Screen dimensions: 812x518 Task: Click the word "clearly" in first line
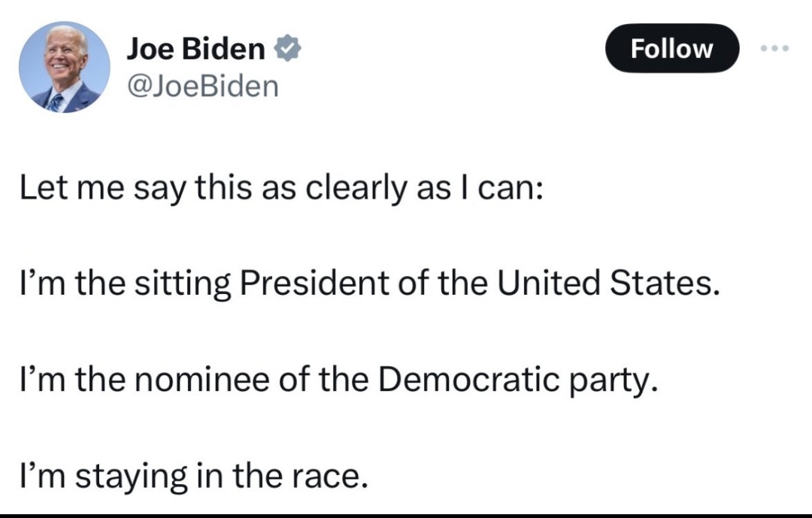pyautogui.click(x=356, y=189)
